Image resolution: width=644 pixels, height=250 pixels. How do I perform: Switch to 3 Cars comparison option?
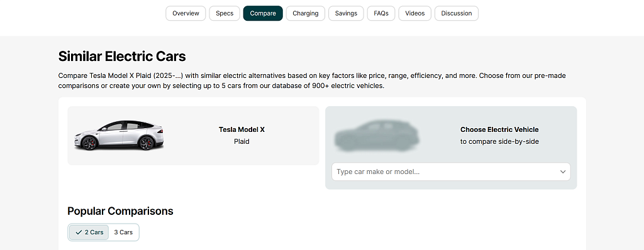tap(123, 232)
